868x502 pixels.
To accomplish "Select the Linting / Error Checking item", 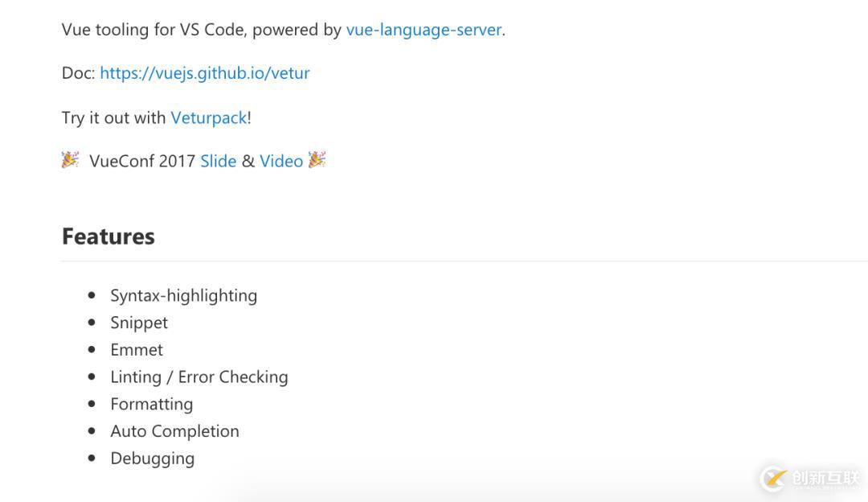I will 199,377.
